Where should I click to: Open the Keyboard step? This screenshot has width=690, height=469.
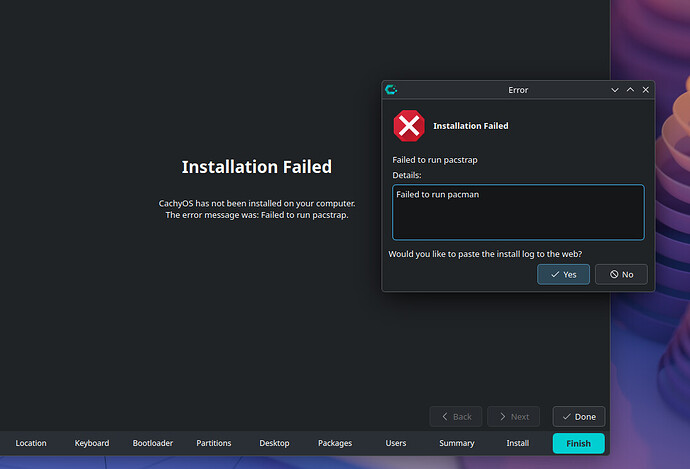(92, 443)
